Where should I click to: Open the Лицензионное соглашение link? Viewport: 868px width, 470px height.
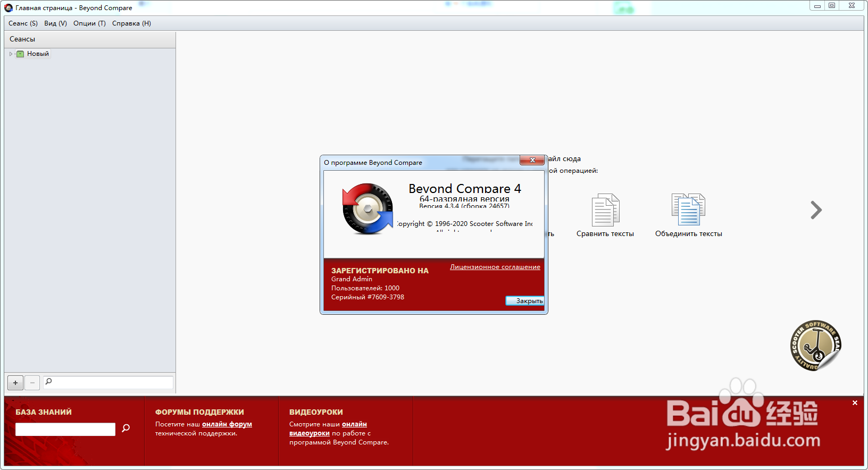tap(495, 267)
